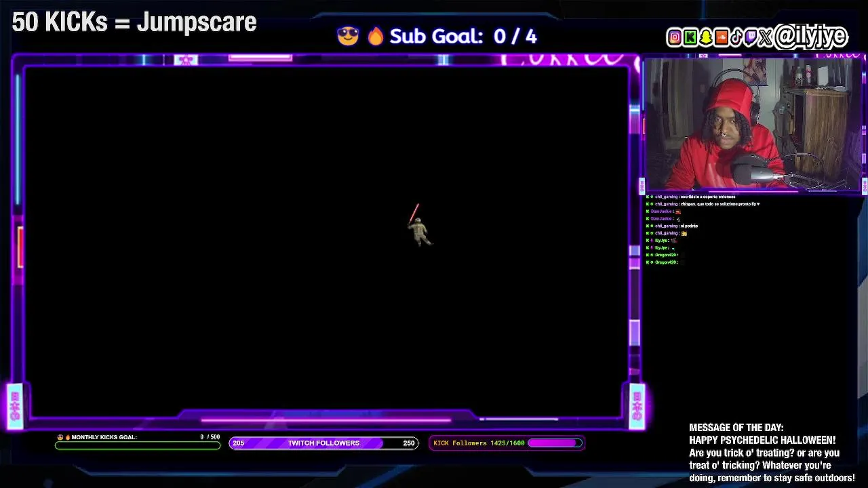Click the Instagram icon in social bar
This screenshot has height=488, width=868.
click(x=674, y=37)
